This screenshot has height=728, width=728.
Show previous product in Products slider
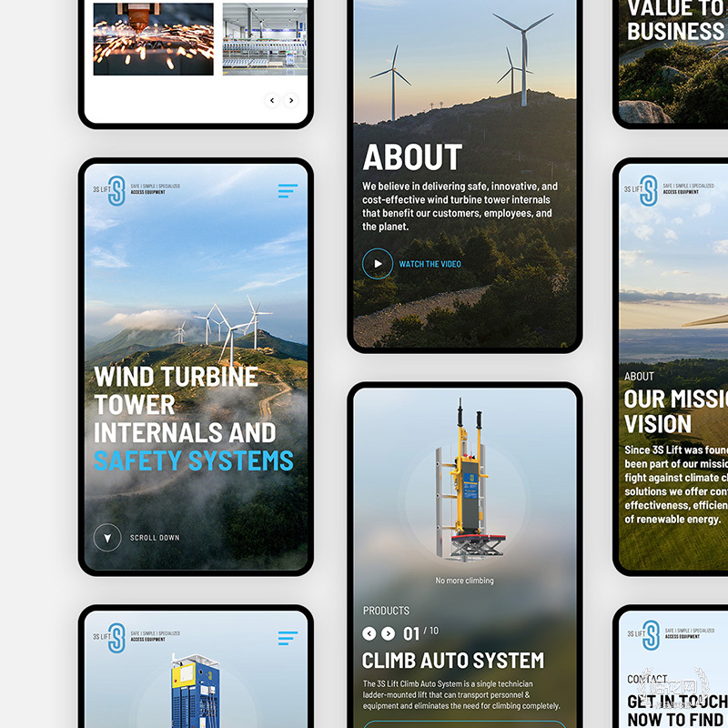pyautogui.click(x=369, y=633)
